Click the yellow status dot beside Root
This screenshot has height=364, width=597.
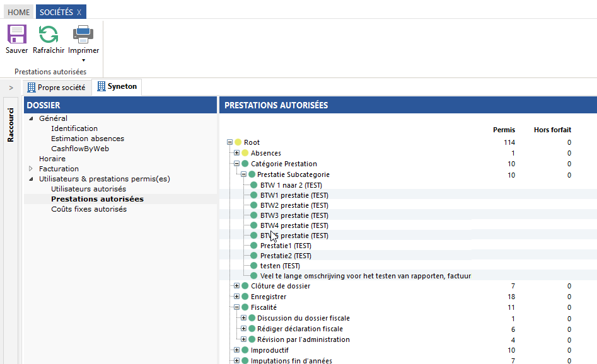click(238, 143)
